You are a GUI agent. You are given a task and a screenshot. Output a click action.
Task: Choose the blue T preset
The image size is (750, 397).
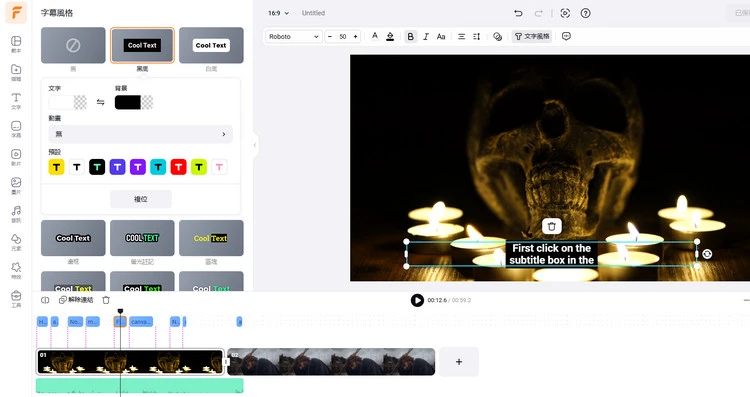tap(117, 167)
